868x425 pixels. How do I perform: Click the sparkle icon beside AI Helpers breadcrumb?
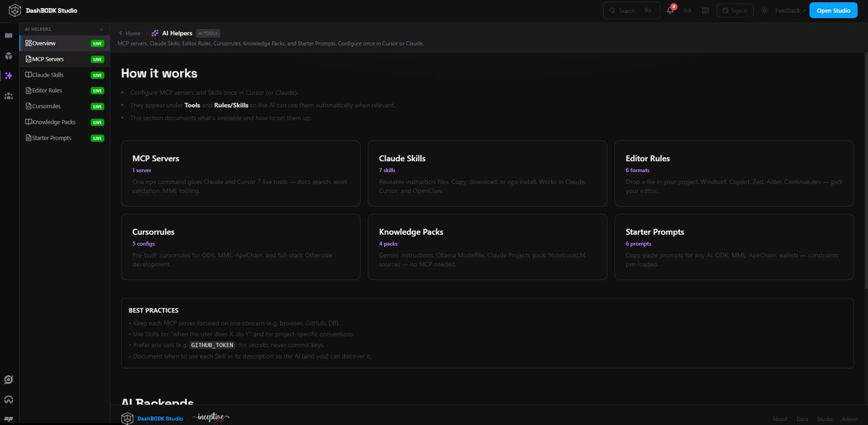coord(155,33)
